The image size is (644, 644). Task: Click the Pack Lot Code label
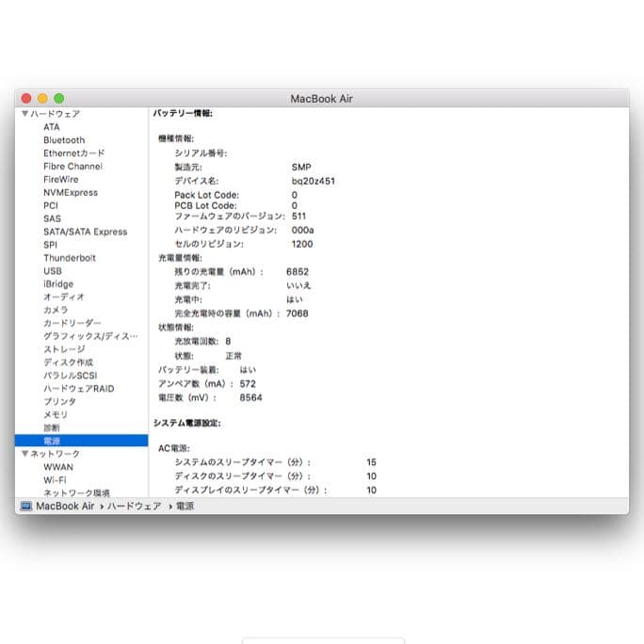206,195
